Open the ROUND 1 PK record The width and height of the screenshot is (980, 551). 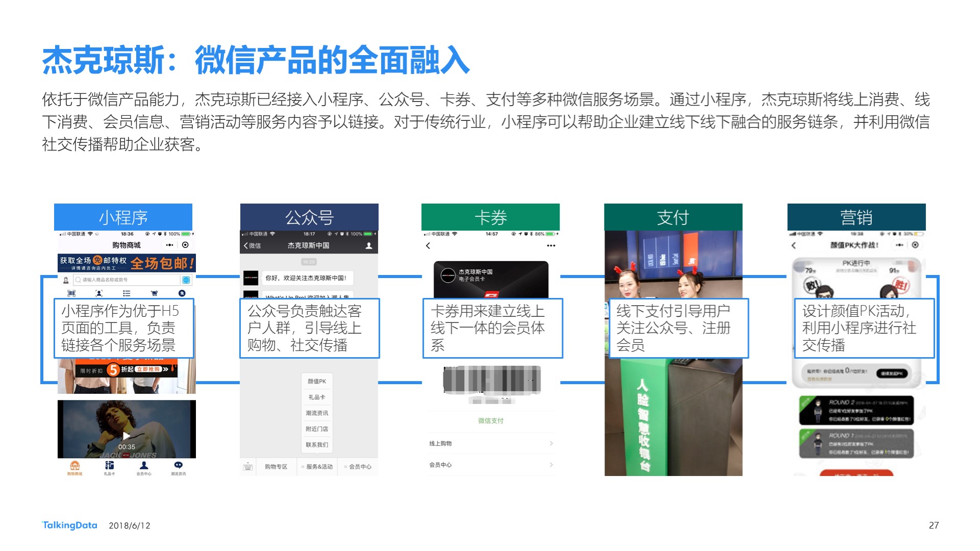(x=856, y=444)
